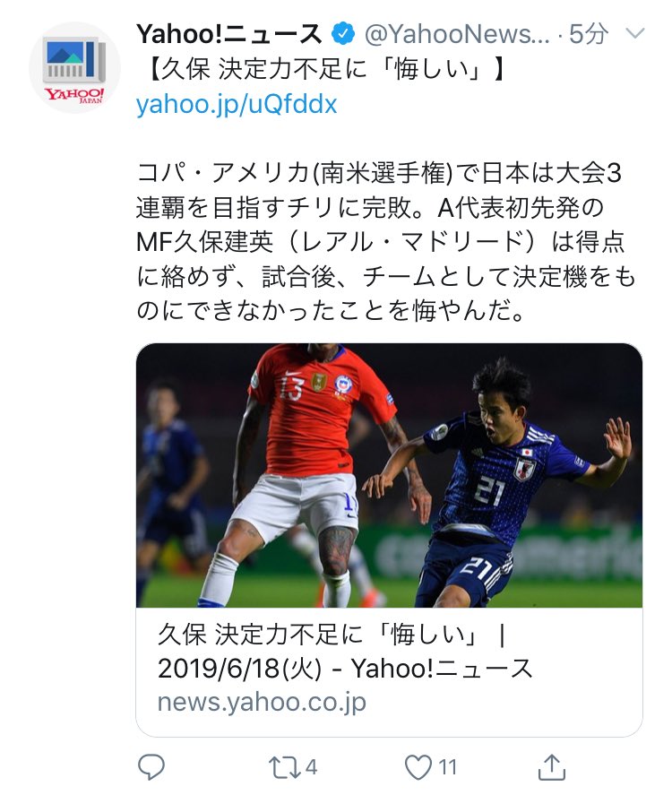Tap the 2019/6/18(火) - Yahoo!ニュース card line

coord(345,669)
